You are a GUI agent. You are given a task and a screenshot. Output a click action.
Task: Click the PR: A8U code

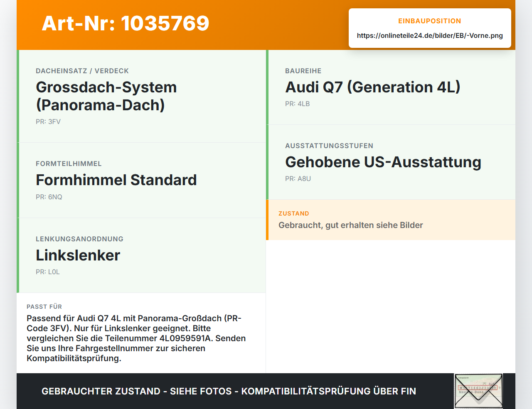[298, 178]
